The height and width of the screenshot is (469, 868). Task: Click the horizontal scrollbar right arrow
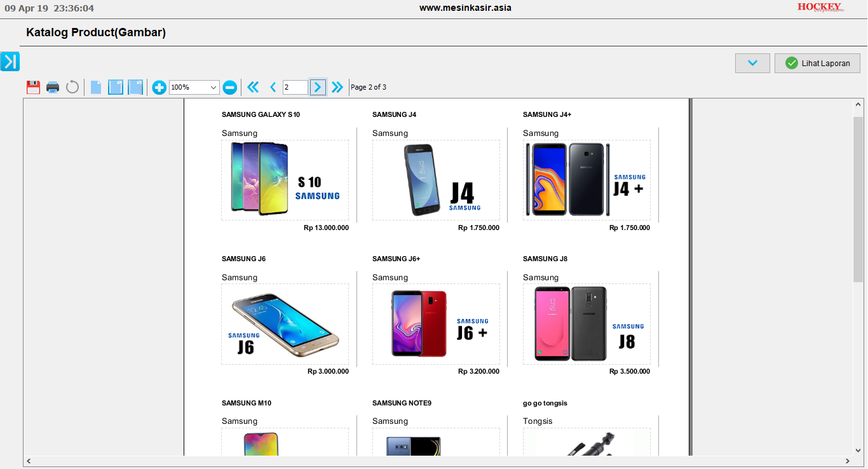click(x=848, y=461)
